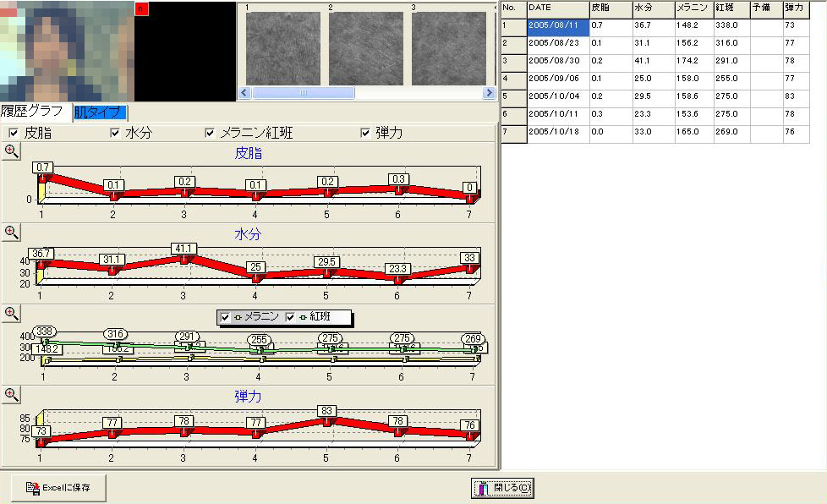Uncheck the 皮脂 checkbox

coord(13,133)
